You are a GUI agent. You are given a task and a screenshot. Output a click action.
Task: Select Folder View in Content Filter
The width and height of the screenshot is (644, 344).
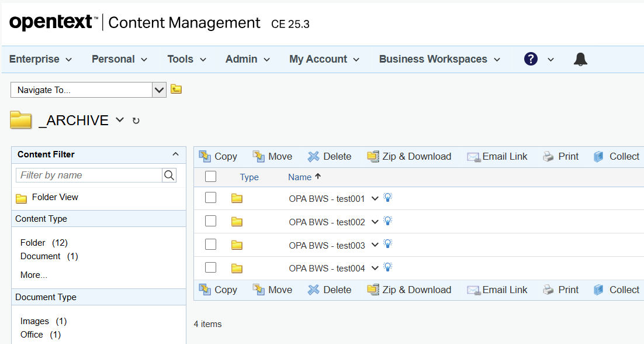point(55,197)
